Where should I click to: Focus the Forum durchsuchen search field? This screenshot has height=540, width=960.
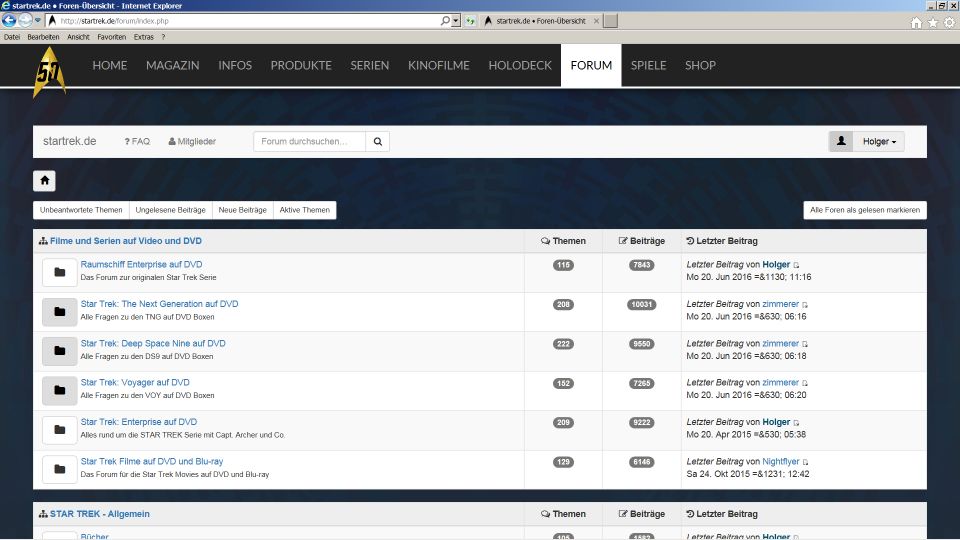click(309, 141)
